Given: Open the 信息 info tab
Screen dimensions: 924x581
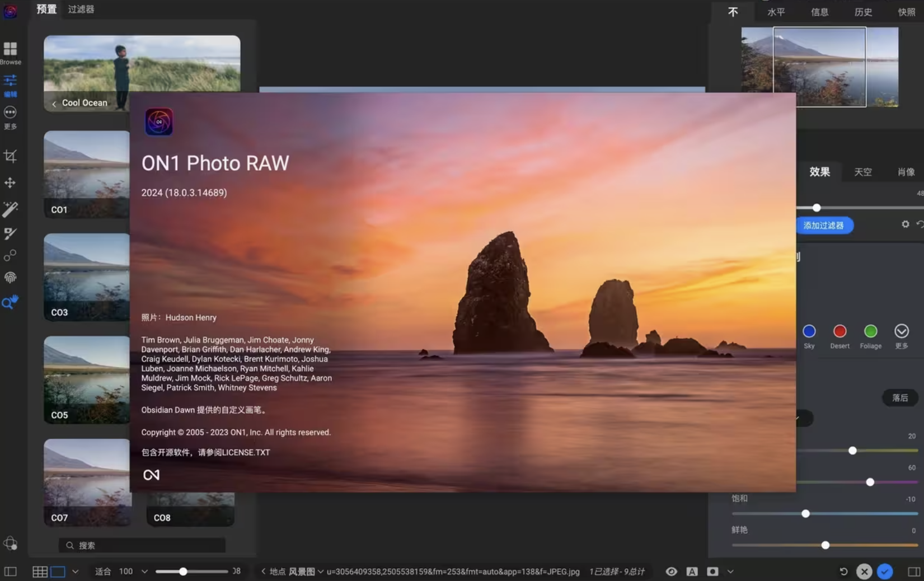Looking at the screenshot, I should tap(819, 12).
